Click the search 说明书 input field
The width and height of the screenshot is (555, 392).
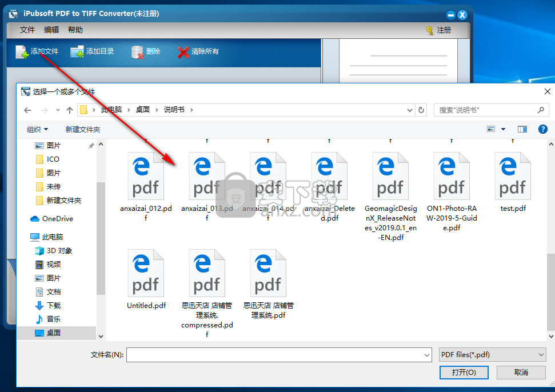point(492,110)
